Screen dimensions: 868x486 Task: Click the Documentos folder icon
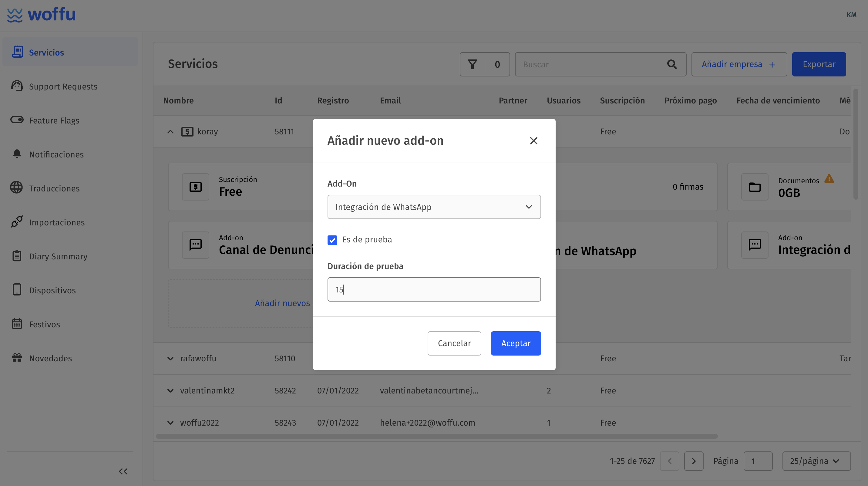[755, 187]
